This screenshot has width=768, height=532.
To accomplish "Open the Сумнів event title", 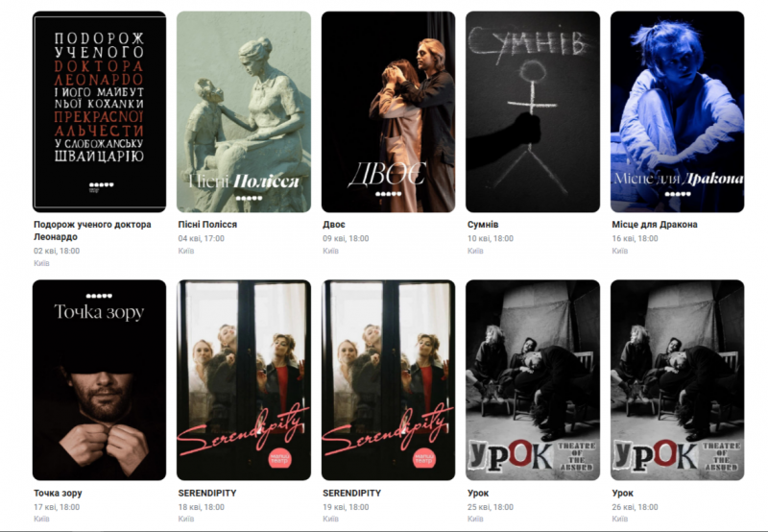I will pos(483,225).
